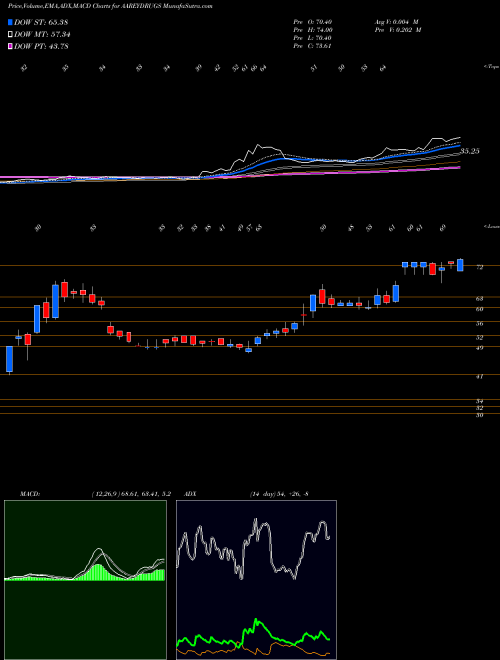Click the MACD (12,26,9) parameter values
500x660 pixels.
pos(131,494)
